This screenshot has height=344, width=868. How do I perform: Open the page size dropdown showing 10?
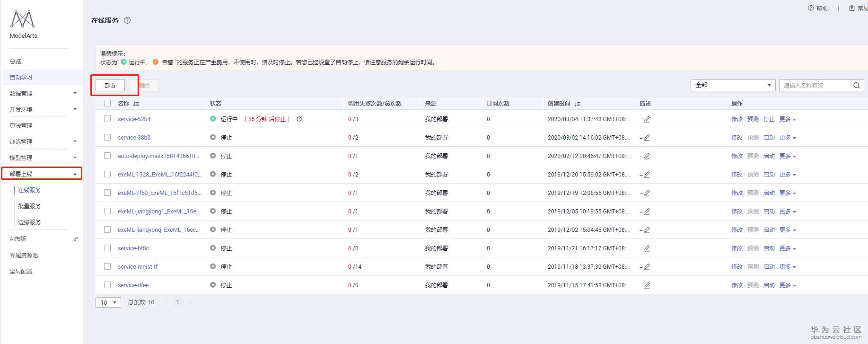[108, 302]
